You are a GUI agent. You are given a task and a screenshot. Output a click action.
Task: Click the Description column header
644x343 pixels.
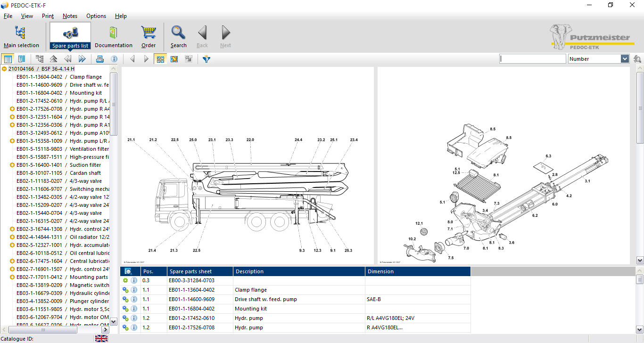pyautogui.click(x=299, y=271)
